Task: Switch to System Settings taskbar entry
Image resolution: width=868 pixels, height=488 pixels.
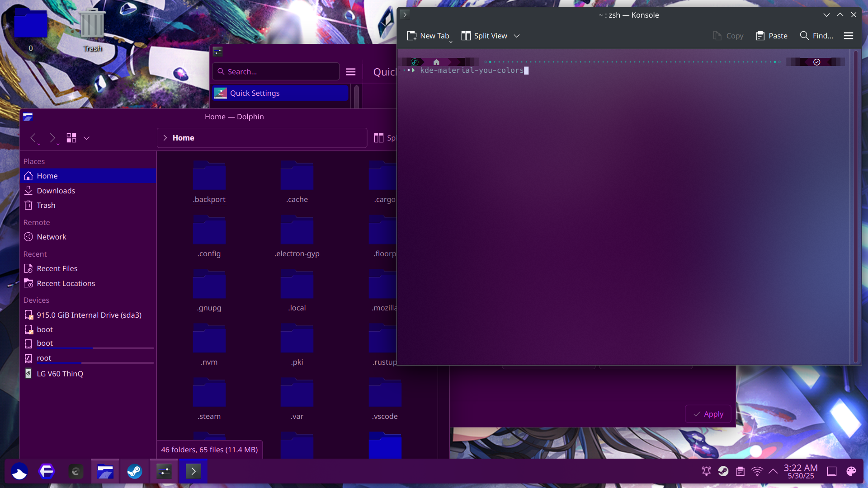Action: click(164, 472)
